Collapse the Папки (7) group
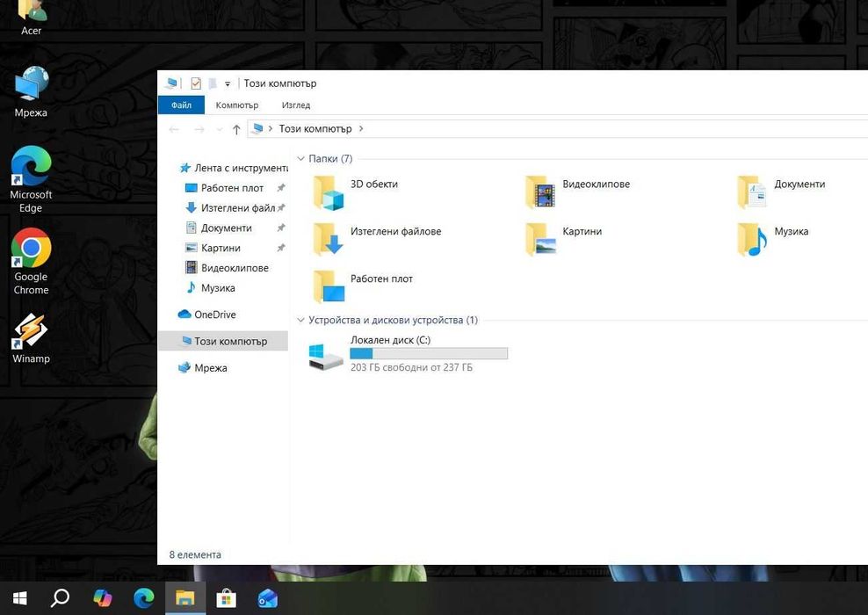868x615 pixels. [301, 159]
